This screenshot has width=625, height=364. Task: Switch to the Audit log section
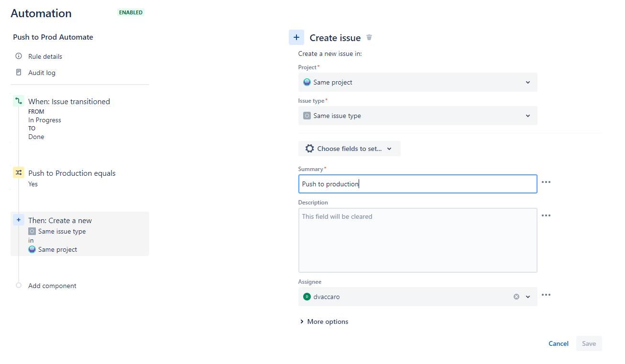click(42, 72)
